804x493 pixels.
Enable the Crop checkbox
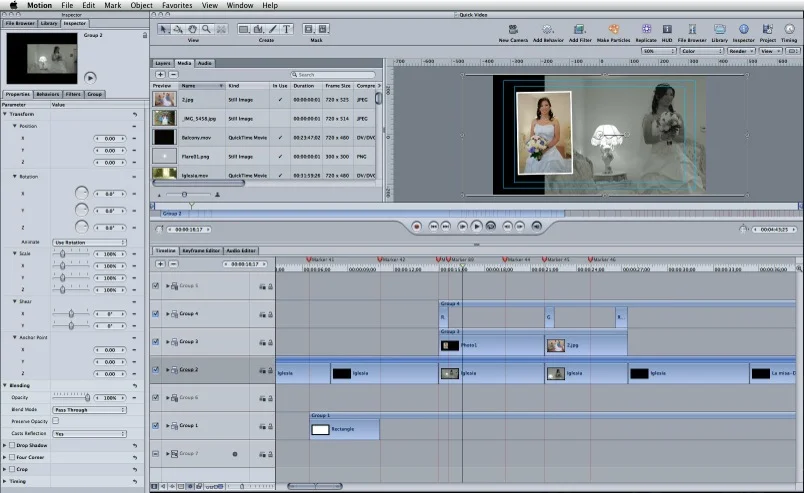pyautogui.click(x=12, y=469)
